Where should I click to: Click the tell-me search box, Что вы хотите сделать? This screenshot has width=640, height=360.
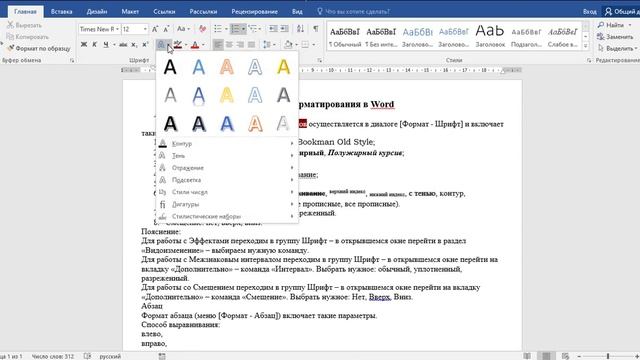point(353,11)
